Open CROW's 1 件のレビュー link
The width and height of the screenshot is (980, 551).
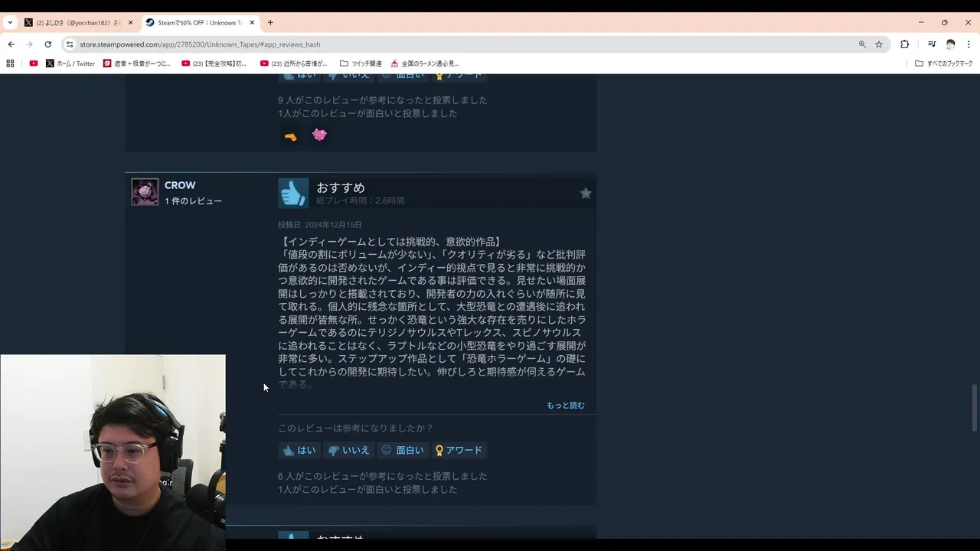click(193, 201)
